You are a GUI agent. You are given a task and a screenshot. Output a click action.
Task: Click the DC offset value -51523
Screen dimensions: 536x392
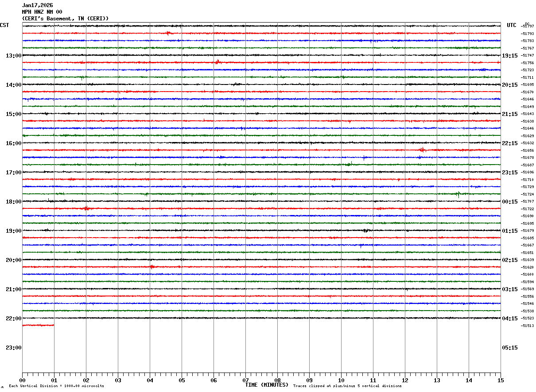[528, 318]
